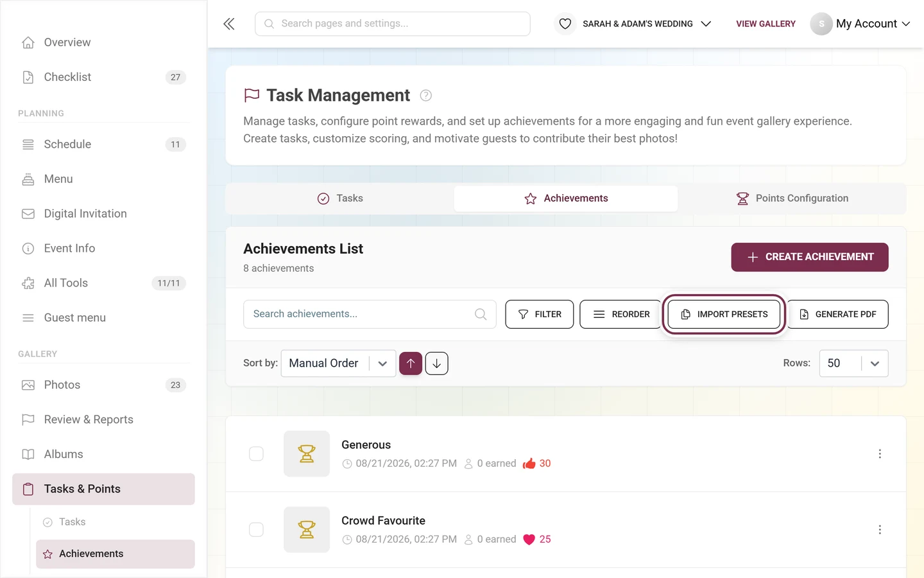The image size is (924, 578).
Task: Expand the Sarah & Adam's Wedding event selector
Action: 647,24
